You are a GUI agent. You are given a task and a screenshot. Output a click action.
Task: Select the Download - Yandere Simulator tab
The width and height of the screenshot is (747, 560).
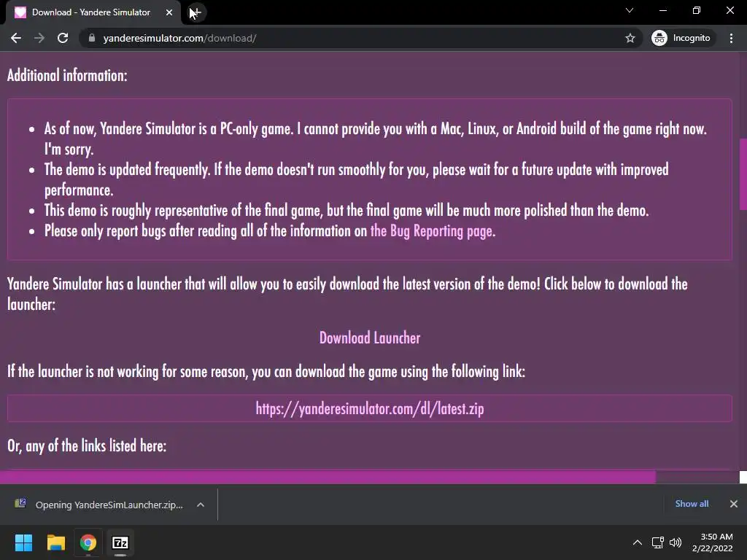point(93,12)
